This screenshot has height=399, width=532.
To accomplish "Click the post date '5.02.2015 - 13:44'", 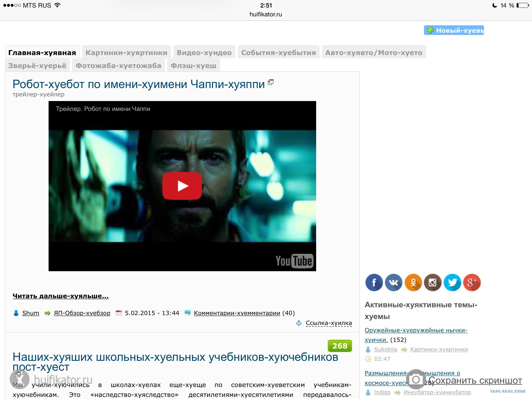I will coord(152,313).
